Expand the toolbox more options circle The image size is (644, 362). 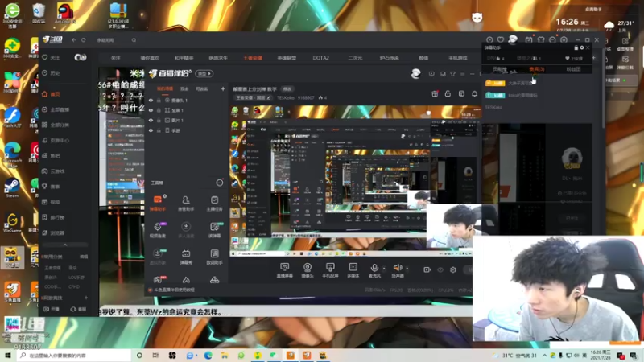click(x=220, y=183)
